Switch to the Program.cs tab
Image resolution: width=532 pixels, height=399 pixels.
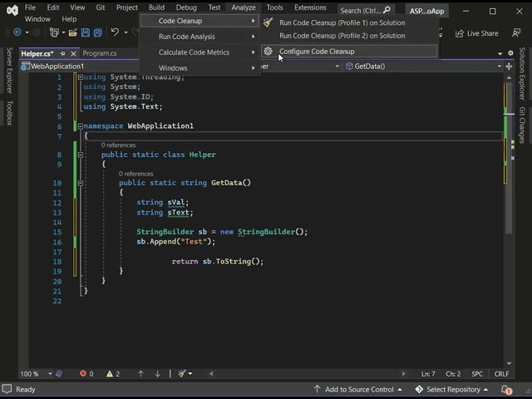[100, 53]
